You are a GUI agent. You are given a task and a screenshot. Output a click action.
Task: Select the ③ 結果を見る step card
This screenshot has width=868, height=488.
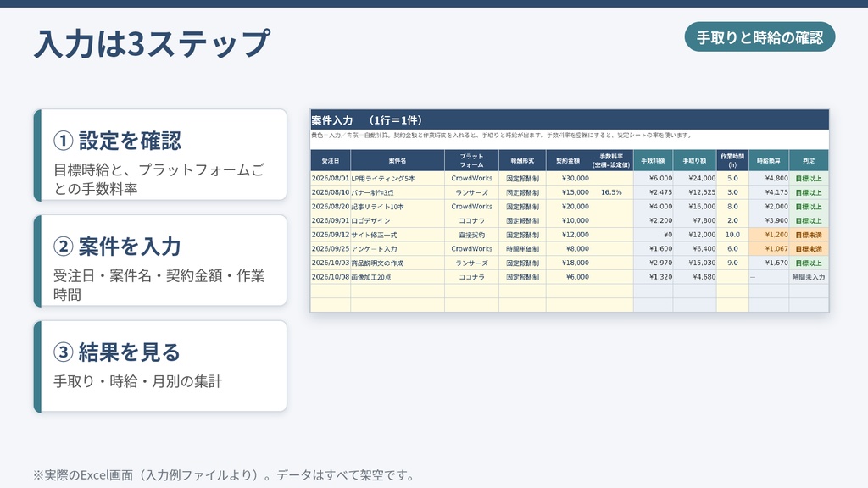160,366
